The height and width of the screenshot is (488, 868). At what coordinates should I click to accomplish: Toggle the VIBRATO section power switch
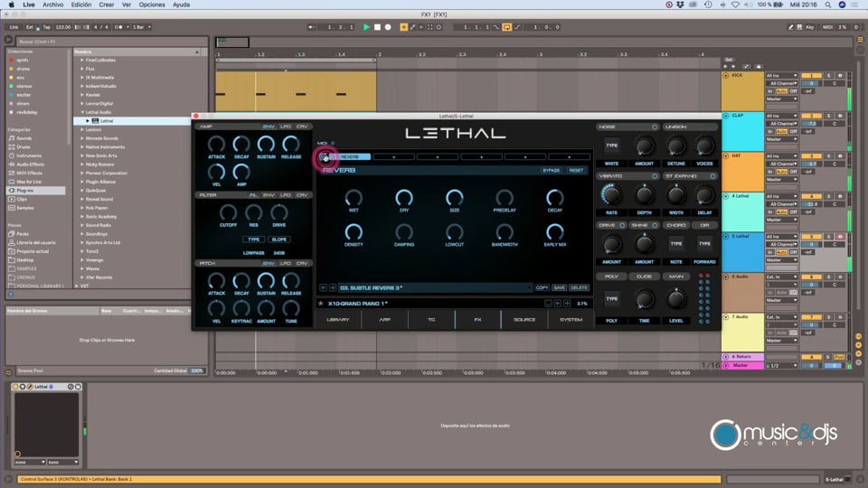(655, 176)
